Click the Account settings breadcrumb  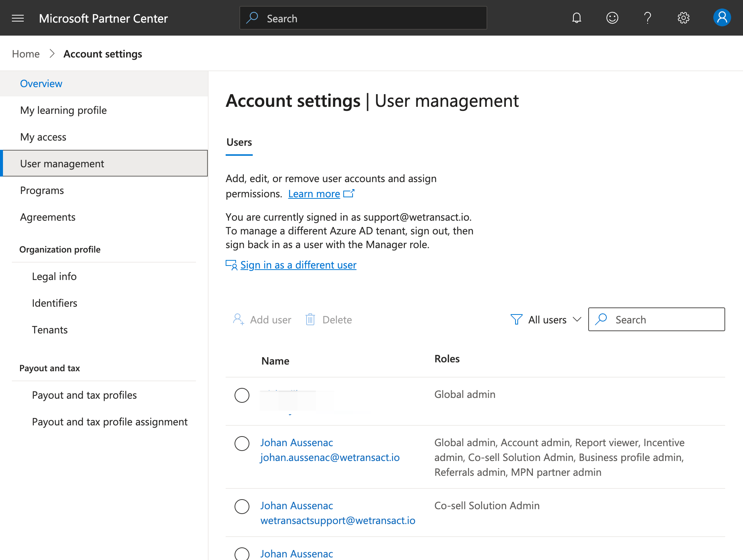click(x=103, y=54)
